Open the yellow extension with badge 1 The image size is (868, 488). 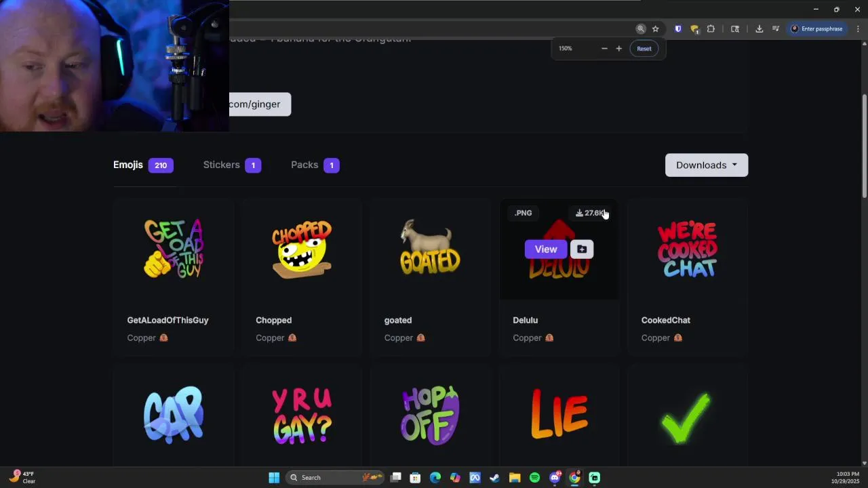(694, 28)
